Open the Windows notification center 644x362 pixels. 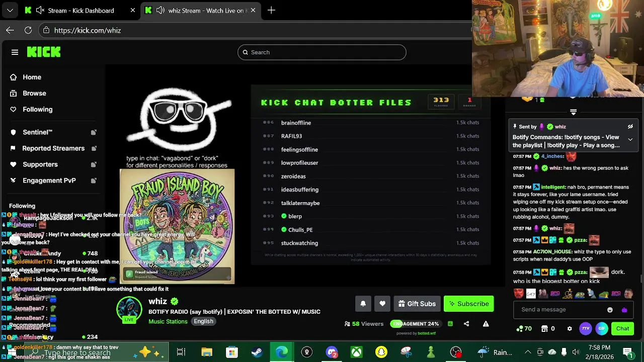click(x=627, y=352)
